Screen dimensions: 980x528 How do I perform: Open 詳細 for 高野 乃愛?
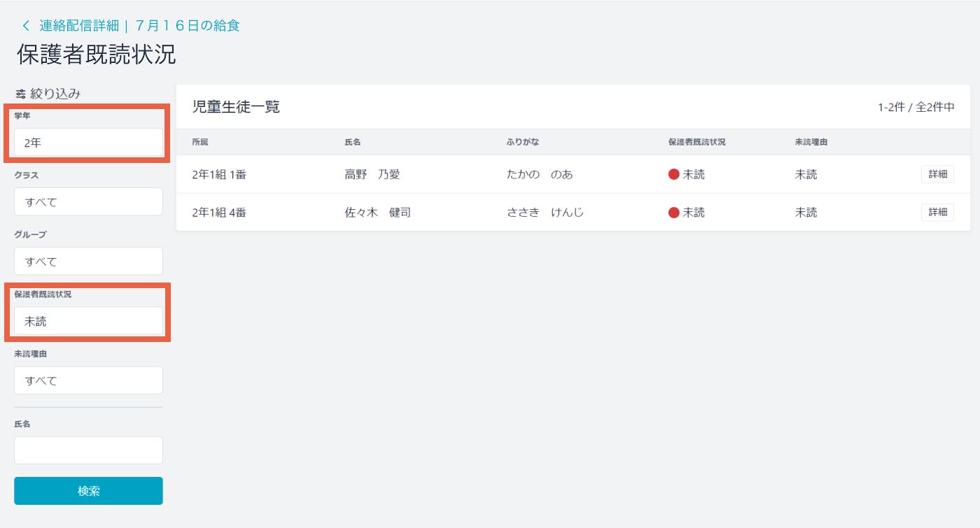[x=937, y=174]
